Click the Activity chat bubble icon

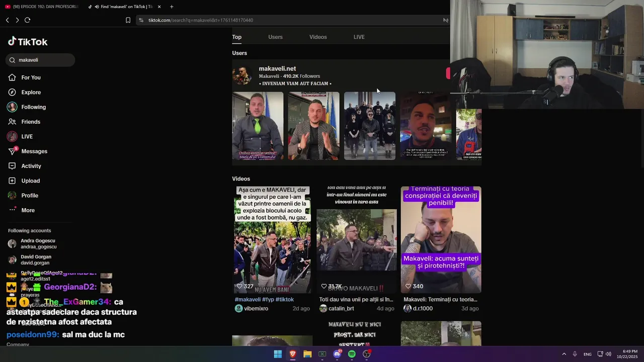[12, 166]
